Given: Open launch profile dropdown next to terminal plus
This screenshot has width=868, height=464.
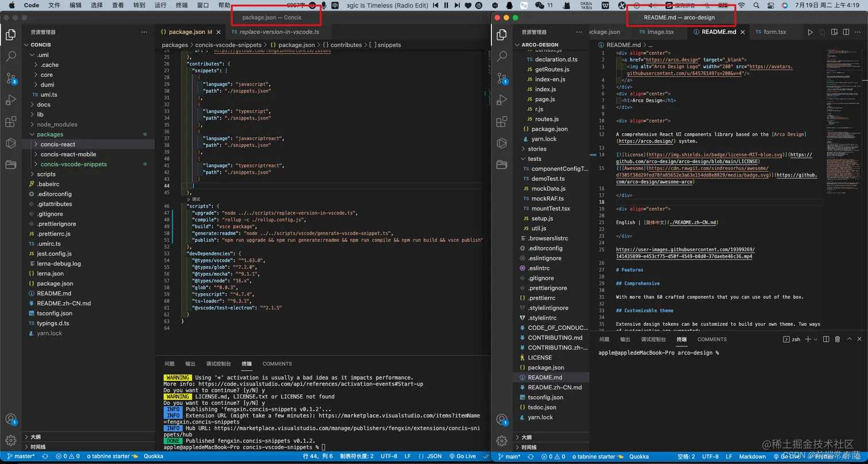Looking at the screenshot, I should point(816,340).
